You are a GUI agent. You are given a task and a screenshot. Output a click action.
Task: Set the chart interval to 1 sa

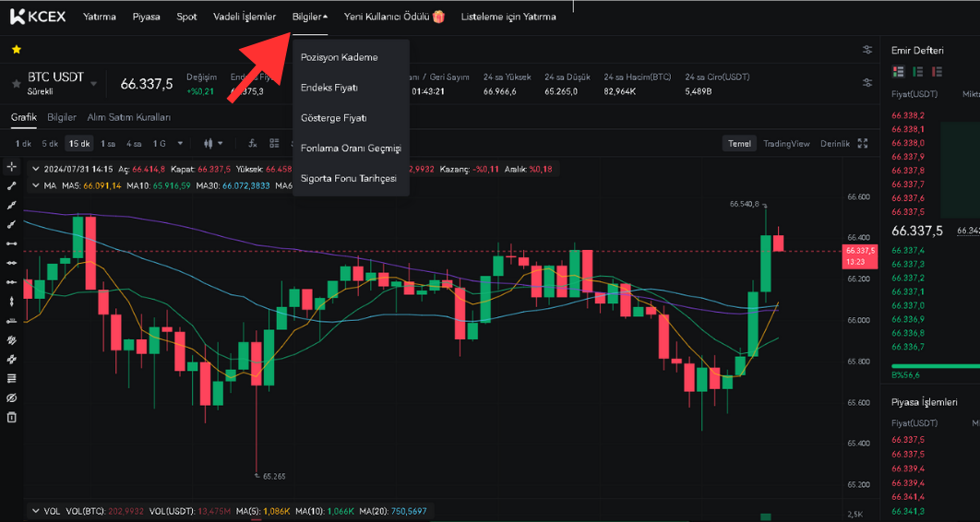108,144
